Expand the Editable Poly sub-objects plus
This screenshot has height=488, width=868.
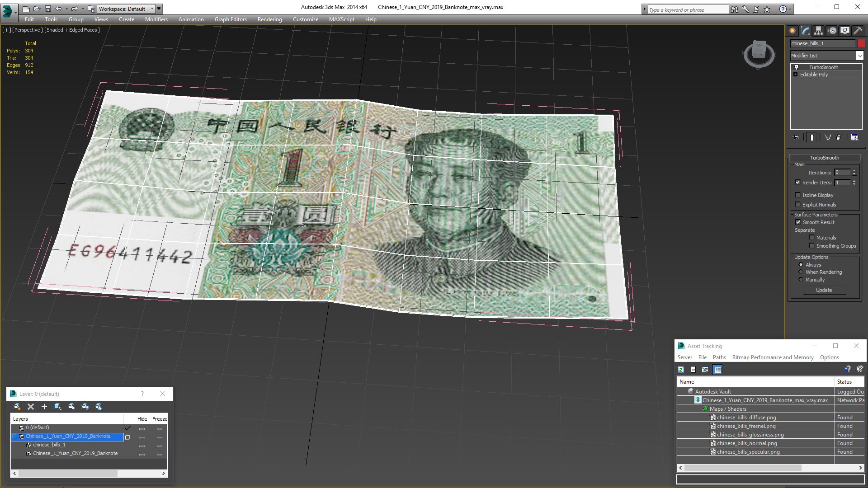(796, 75)
